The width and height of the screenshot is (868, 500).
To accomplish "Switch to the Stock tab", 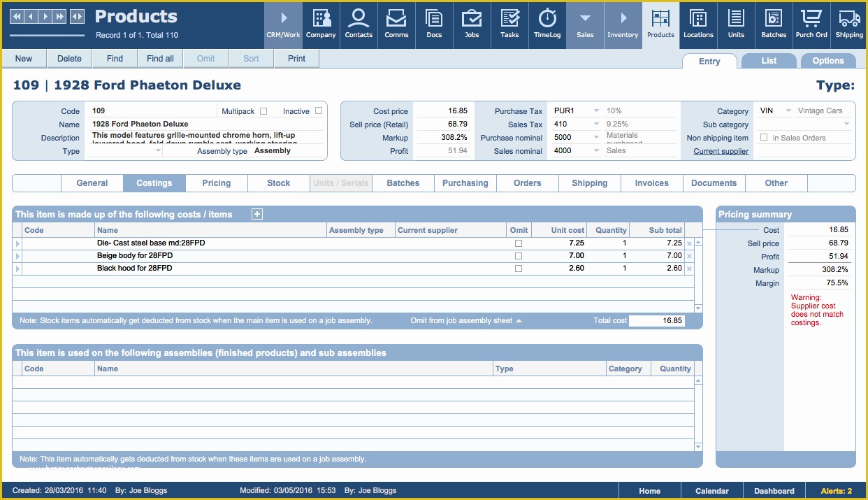I will (279, 183).
